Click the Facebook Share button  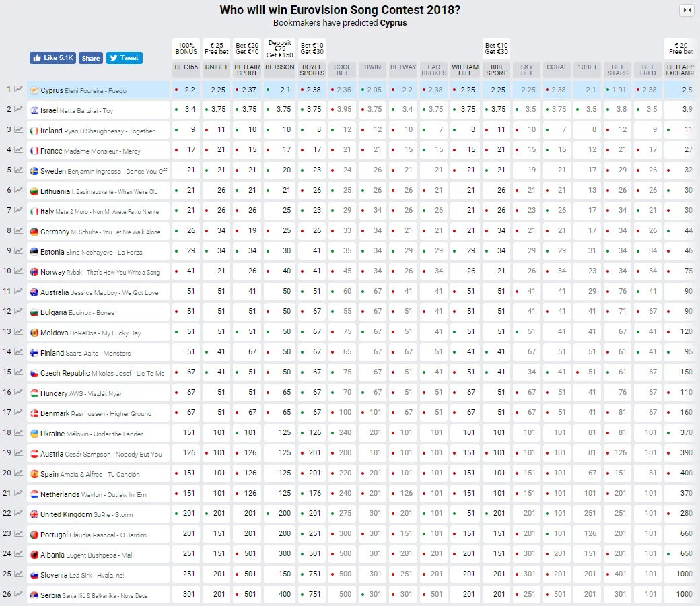91,58
